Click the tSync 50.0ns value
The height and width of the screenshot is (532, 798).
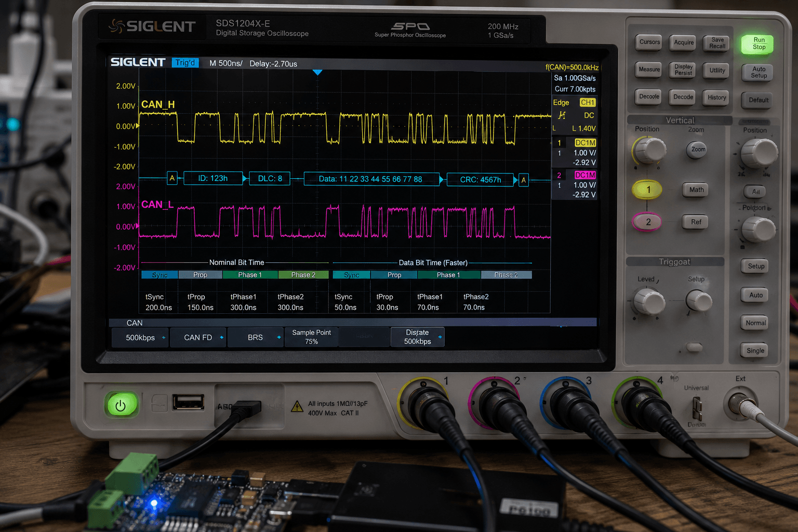(x=345, y=308)
